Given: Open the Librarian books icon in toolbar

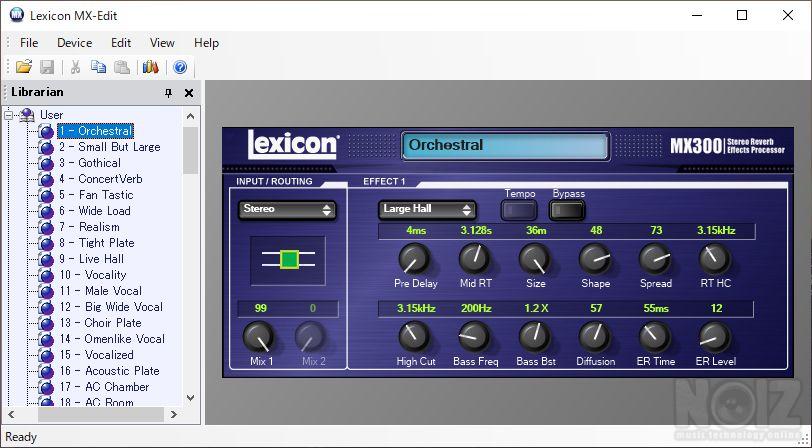Looking at the screenshot, I should point(151,67).
